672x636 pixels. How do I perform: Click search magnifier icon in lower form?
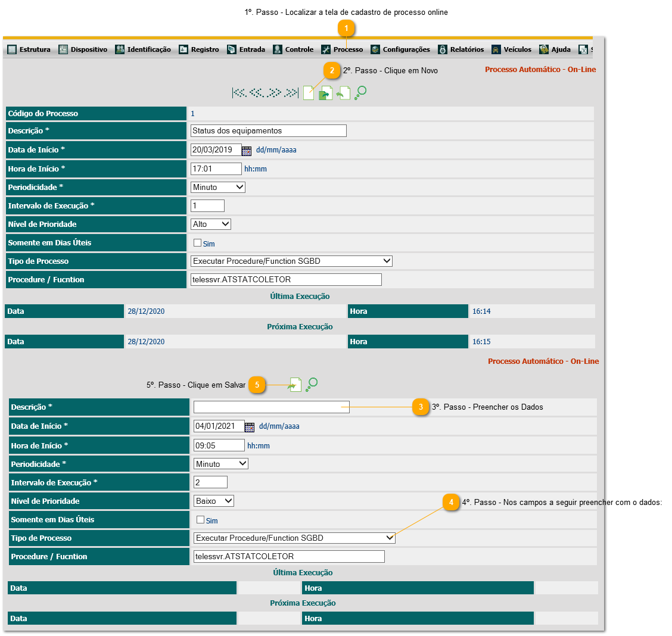pos(312,385)
